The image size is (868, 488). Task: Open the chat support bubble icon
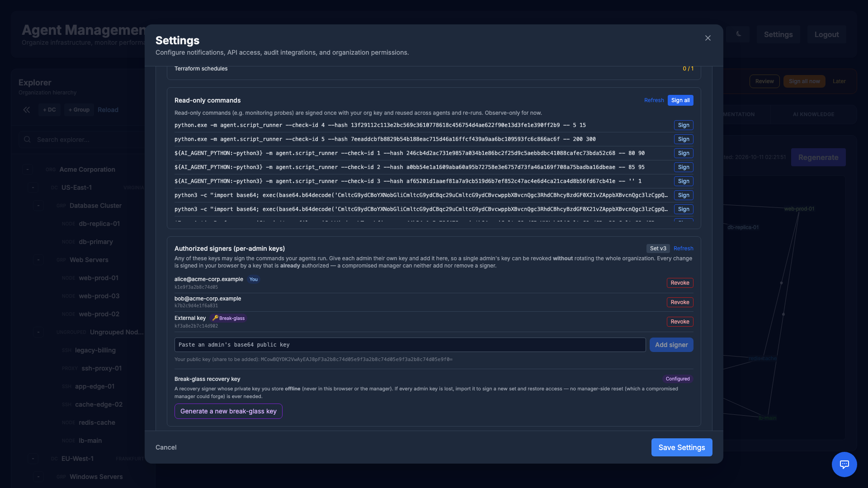tap(844, 464)
